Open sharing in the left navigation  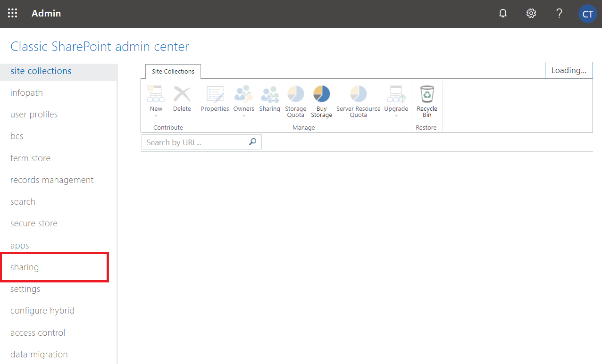click(25, 267)
